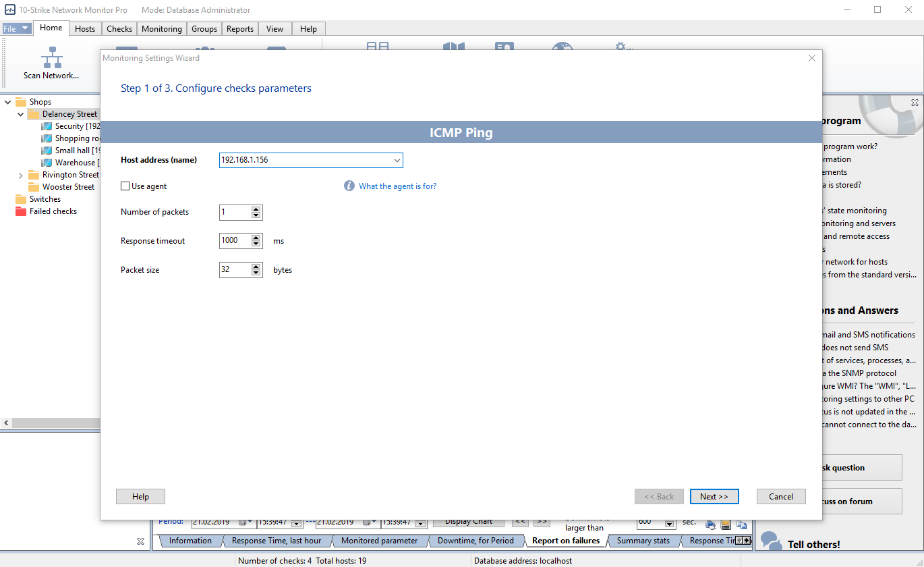Viewport: 924px width, 567px height.
Task: Click the printer icon near the chart controls
Action: 710,524
